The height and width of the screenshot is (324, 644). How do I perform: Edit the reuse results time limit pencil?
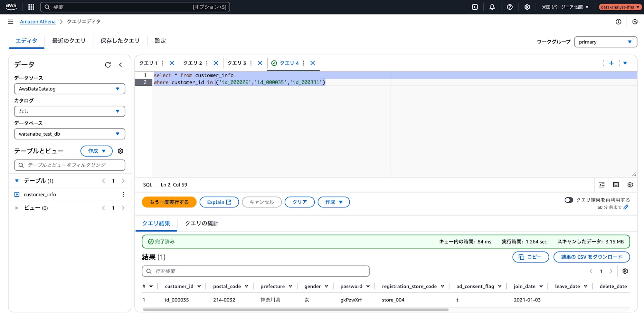pyautogui.click(x=626, y=207)
